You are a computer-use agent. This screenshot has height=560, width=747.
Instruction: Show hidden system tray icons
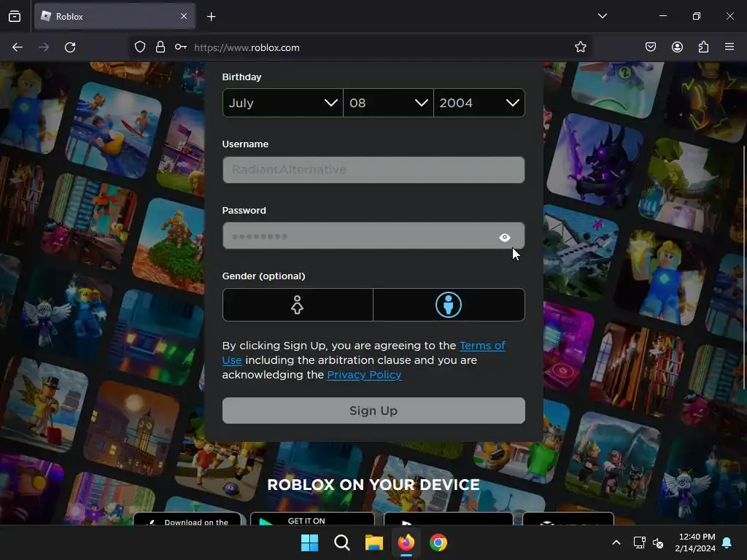pos(616,542)
